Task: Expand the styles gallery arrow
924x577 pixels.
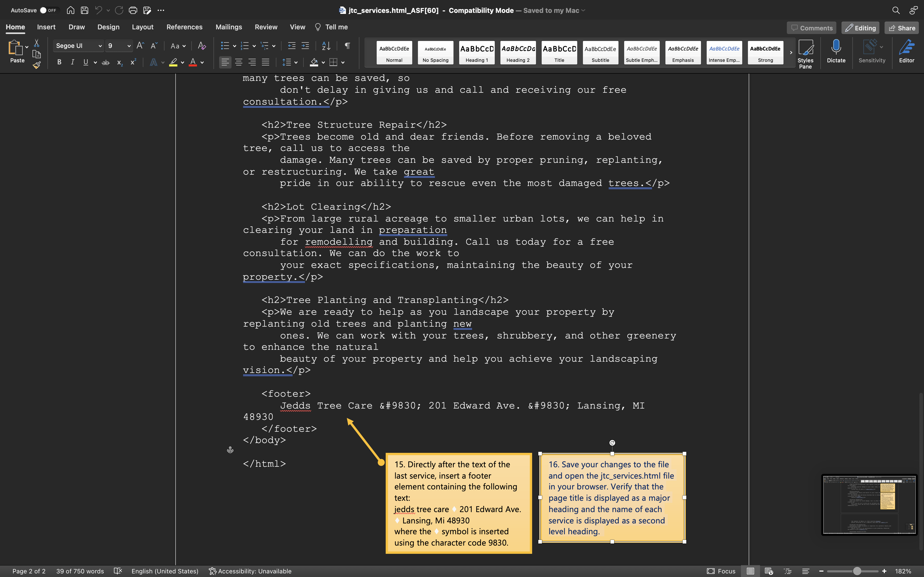Action: 791,53
